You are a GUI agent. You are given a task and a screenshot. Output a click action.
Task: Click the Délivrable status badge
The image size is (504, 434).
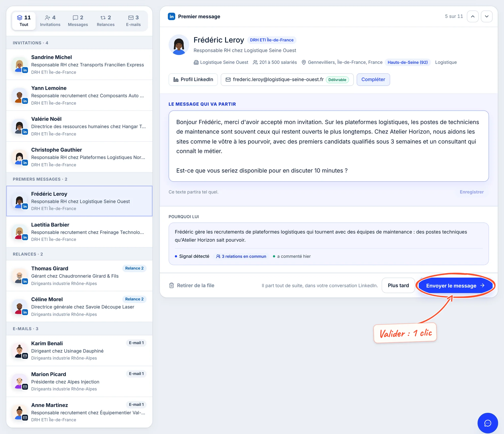[337, 80]
